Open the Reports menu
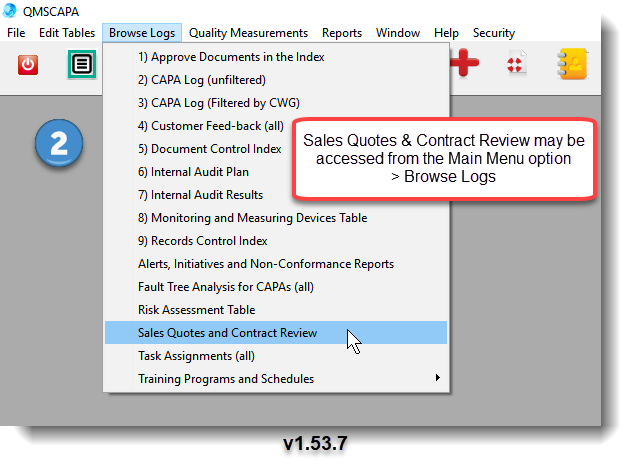Image resolution: width=634 pixels, height=467 pixels. click(x=342, y=33)
